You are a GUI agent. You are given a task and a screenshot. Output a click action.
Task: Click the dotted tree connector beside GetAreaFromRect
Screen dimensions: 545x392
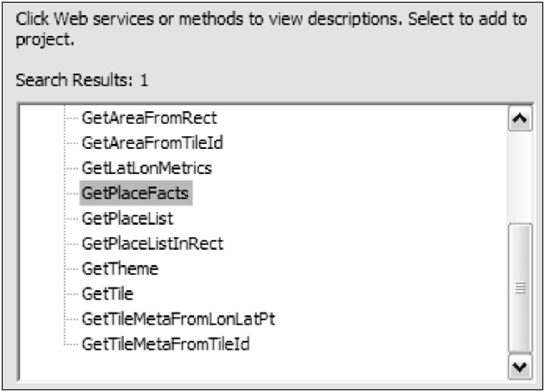[71, 117]
